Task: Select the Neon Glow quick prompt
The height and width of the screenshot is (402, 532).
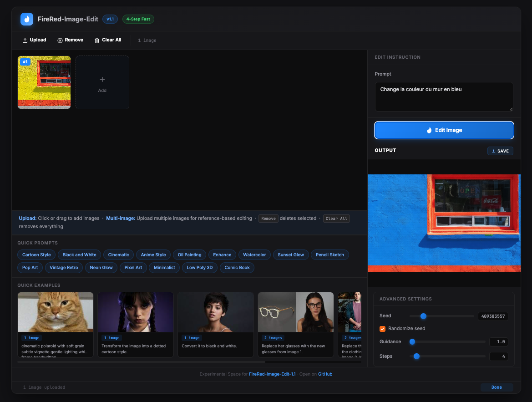Action: pyautogui.click(x=101, y=268)
